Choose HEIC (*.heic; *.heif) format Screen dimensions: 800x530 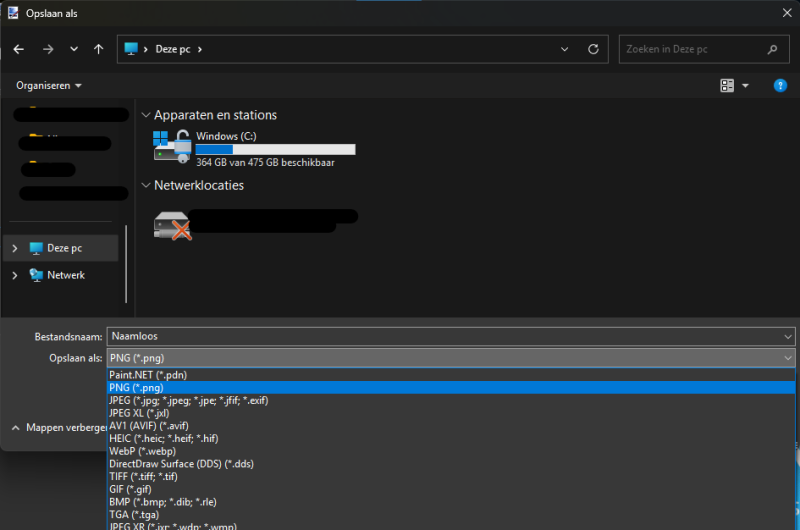(x=451, y=439)
